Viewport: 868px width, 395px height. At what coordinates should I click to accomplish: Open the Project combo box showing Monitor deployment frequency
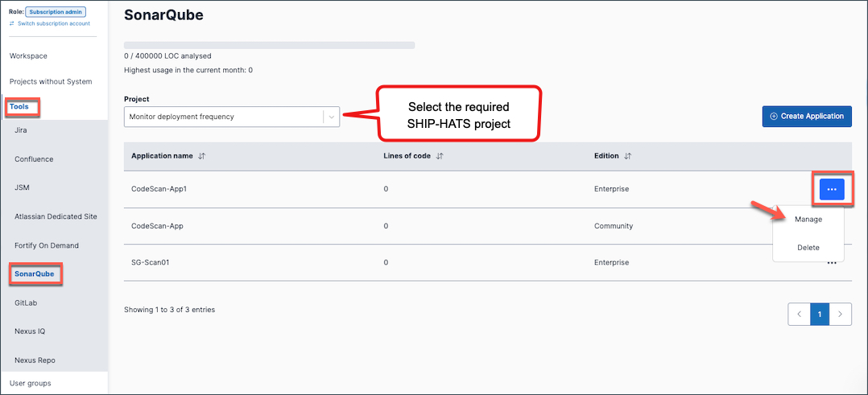232,117
